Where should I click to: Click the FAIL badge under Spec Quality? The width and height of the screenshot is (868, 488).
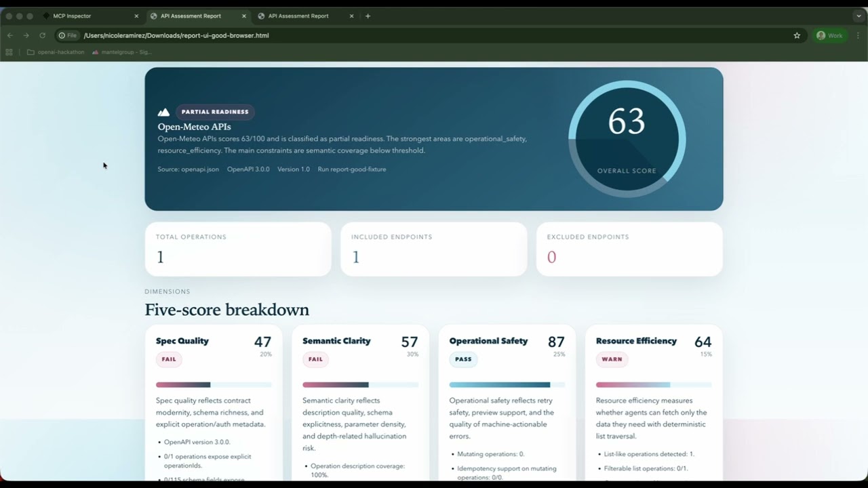(169, 359)
